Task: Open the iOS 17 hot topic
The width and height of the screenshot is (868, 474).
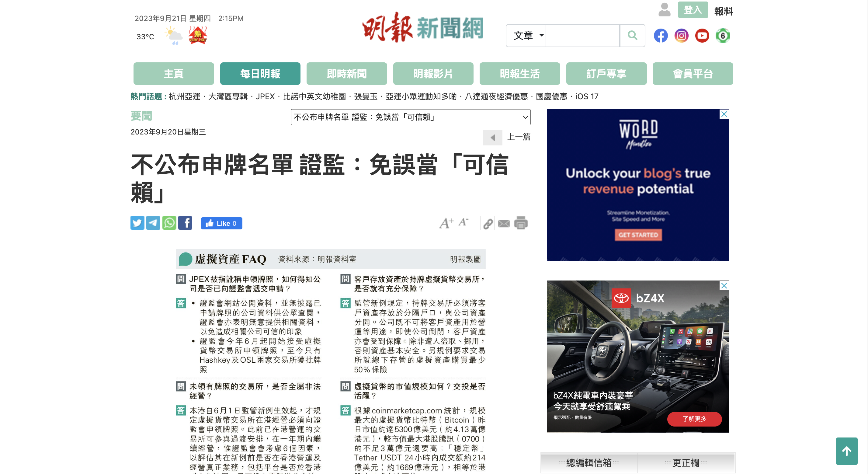Action: click(x=587, y=96)
